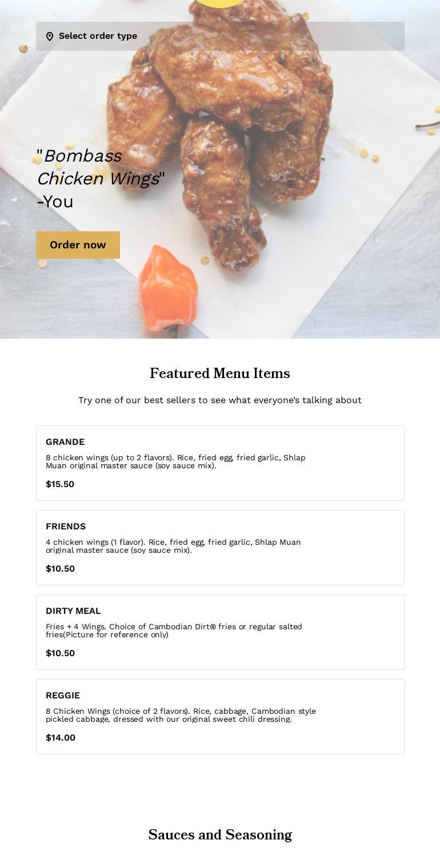440x868 pixels.
Task: Open the Select order type bar
Action: coord(220,36)
